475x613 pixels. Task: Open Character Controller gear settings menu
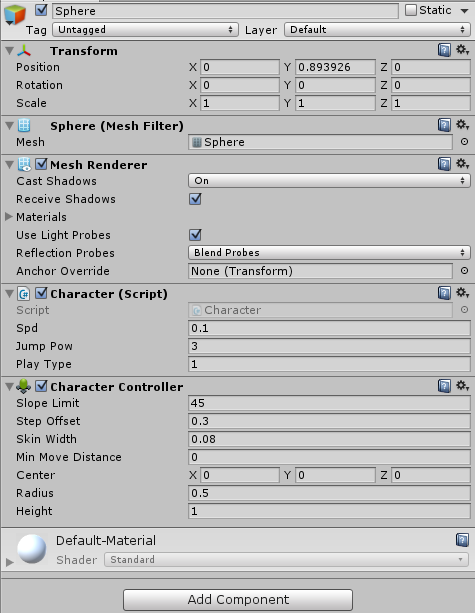coord(462,385)
